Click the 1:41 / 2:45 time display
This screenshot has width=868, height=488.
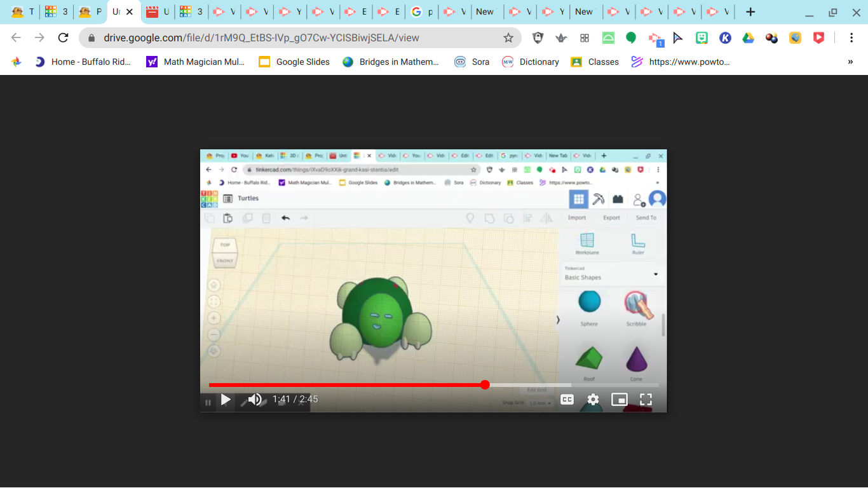(x=295, y=399)
